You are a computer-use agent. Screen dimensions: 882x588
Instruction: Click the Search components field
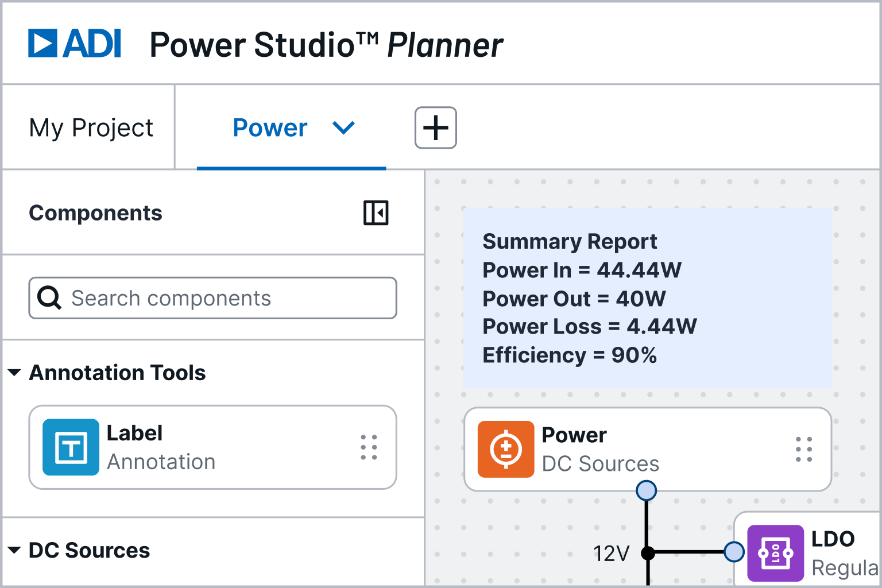tap(212, 298)
